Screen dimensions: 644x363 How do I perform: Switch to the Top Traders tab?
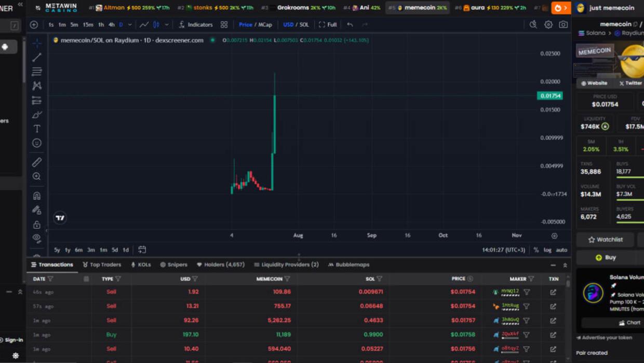coord(102,265)
